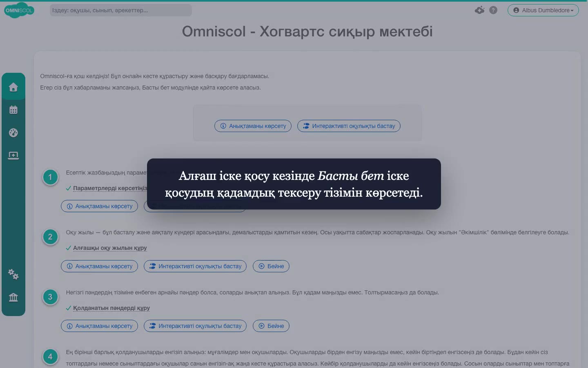Start the welcome box 'Интерактивті оқулықты бастау' tutorial
The image size is (588, 368).
click(x=349, y=126)
